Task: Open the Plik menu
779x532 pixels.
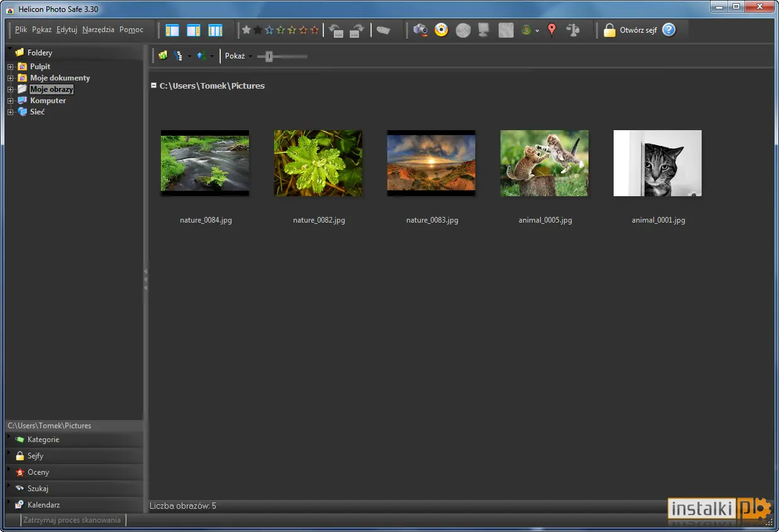Action: click(21, 30)
